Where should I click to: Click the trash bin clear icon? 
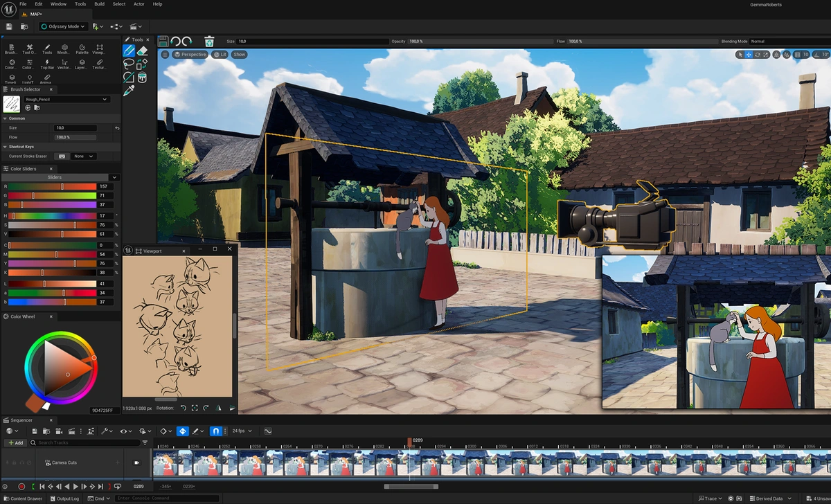tap(209, 42)
